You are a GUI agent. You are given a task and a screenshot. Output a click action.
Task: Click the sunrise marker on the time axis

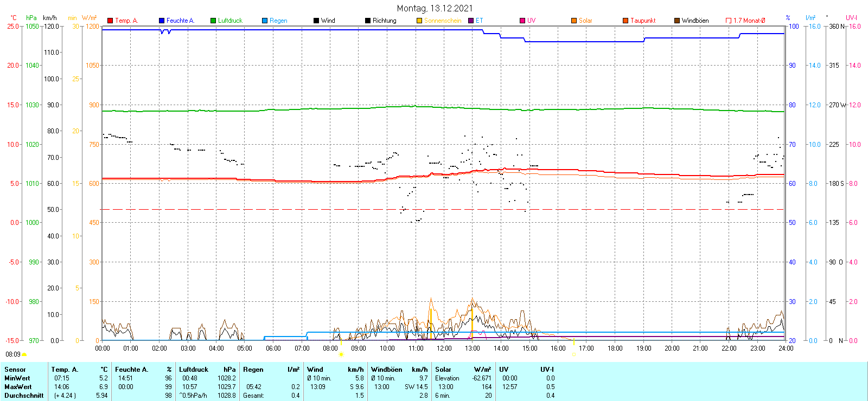[x=341, y=354]
